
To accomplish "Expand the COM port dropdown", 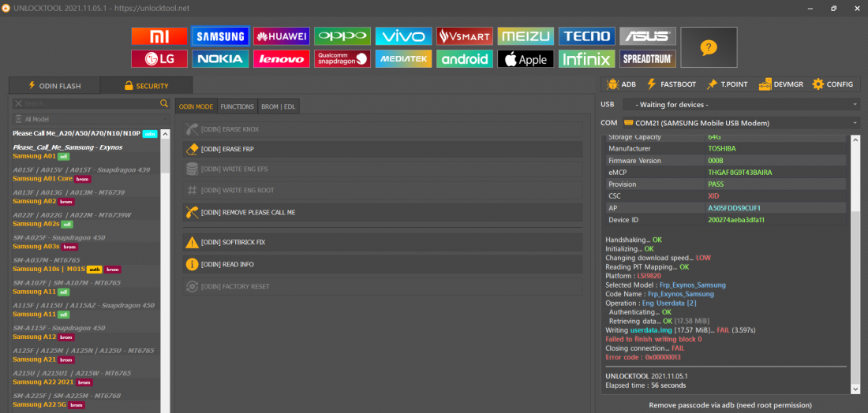I will [742, 123].
